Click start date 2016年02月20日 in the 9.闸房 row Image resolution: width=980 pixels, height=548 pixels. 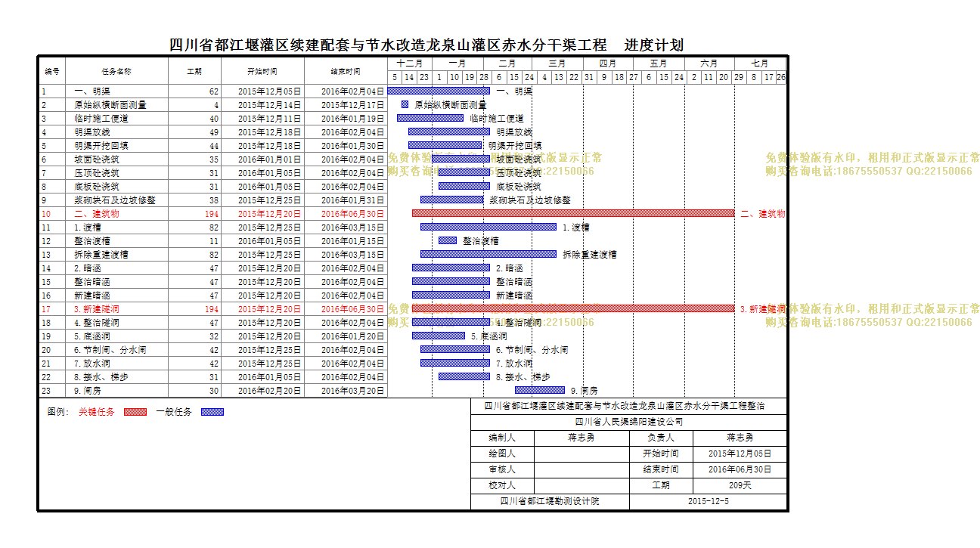pyautogui.click(x=269, y=391)
